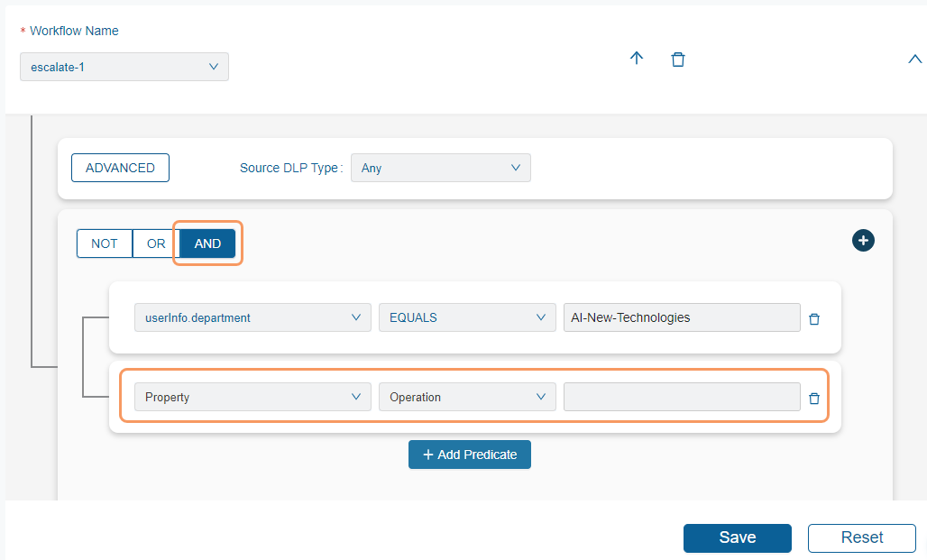Screen dimensions: 927x560
Task: Delete the empty Property predicate via its trash icon
Action: point(814,398)
